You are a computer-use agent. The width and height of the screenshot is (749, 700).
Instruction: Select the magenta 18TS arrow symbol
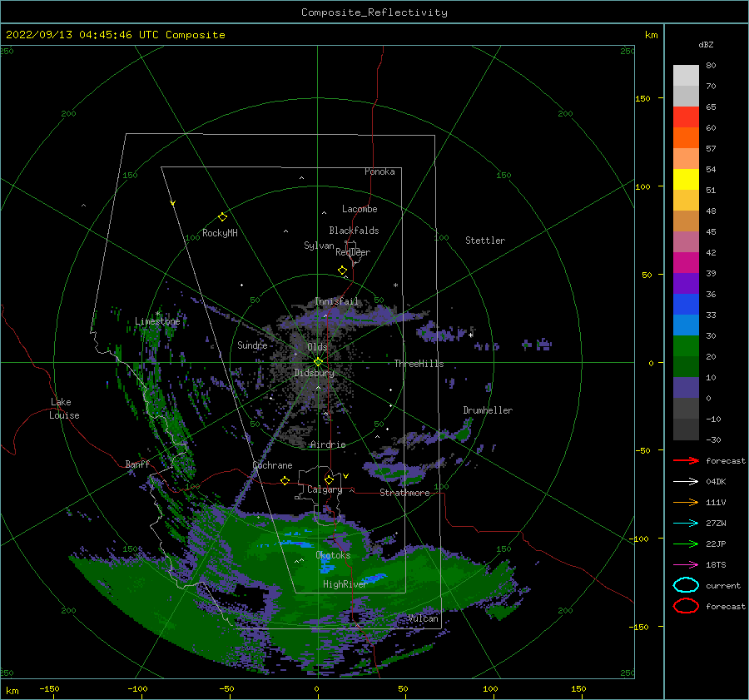pyautogui.click(x=686, y=565)
